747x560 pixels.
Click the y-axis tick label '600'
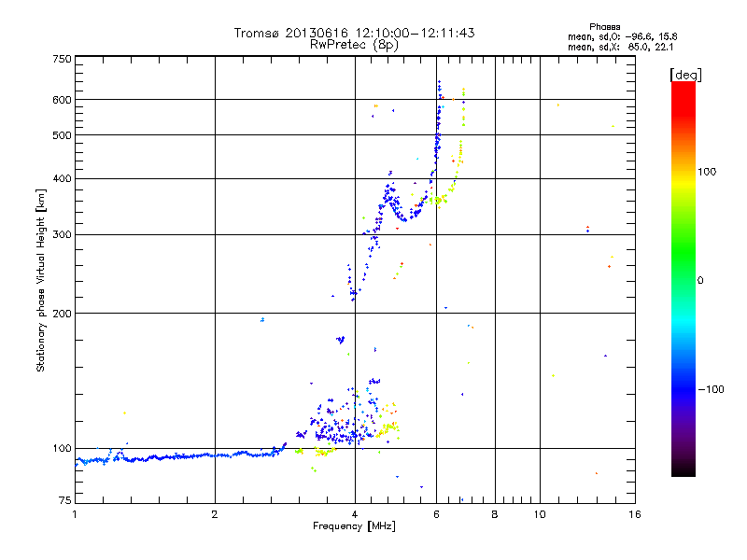coord(62,100)
